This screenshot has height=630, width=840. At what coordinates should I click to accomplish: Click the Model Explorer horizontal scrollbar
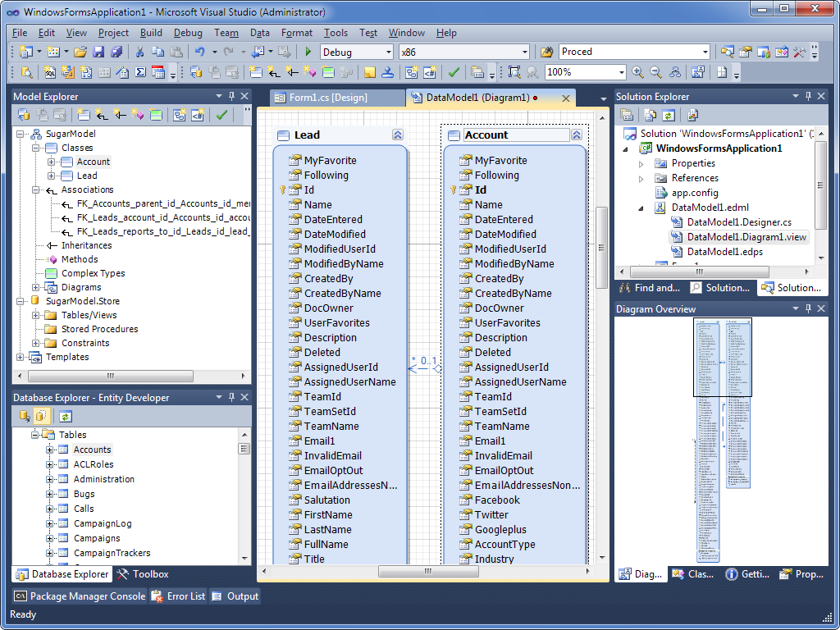[x=111, y=376]
